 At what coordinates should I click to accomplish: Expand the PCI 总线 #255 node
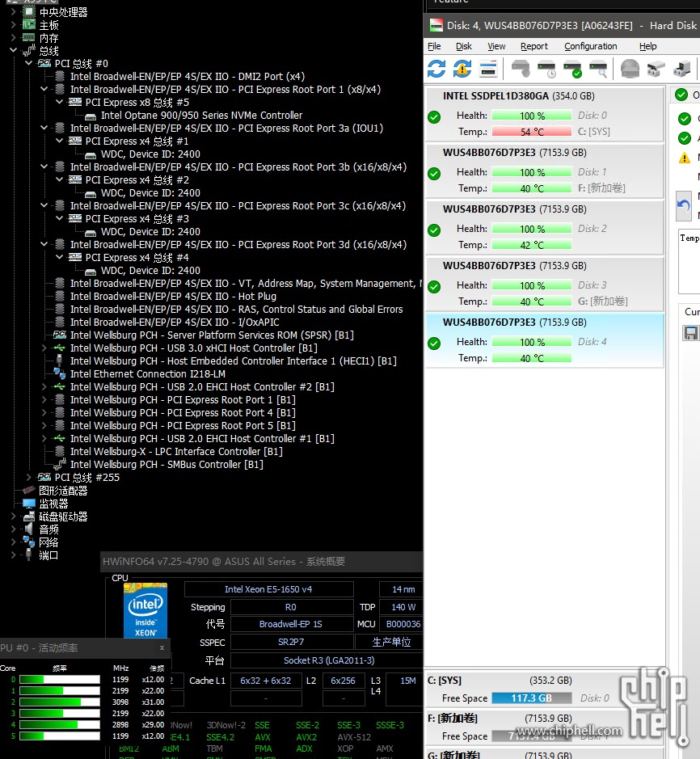click(28, 477)
